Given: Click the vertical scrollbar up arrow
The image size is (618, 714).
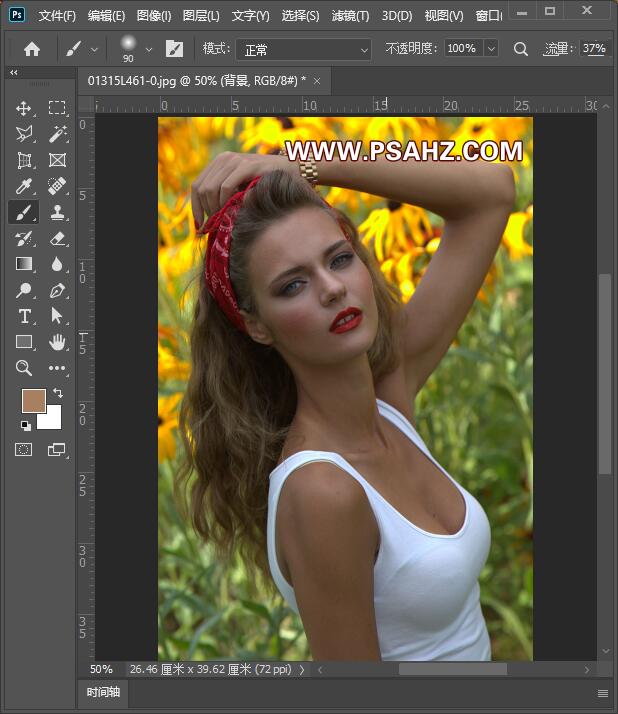Looking at the screenshot, I should point(606,106).
